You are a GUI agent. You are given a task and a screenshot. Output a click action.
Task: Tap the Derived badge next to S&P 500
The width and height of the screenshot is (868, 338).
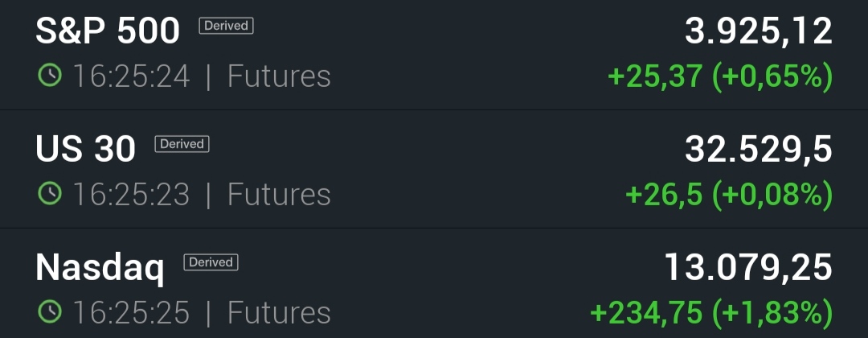pos(226,26)
